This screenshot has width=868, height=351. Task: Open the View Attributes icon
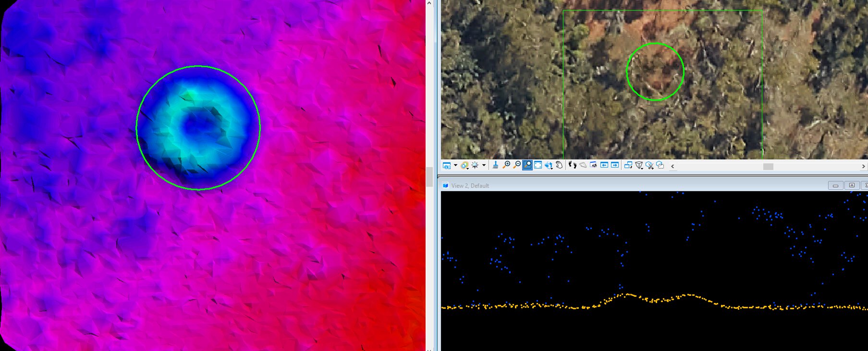tap(447, 165)
